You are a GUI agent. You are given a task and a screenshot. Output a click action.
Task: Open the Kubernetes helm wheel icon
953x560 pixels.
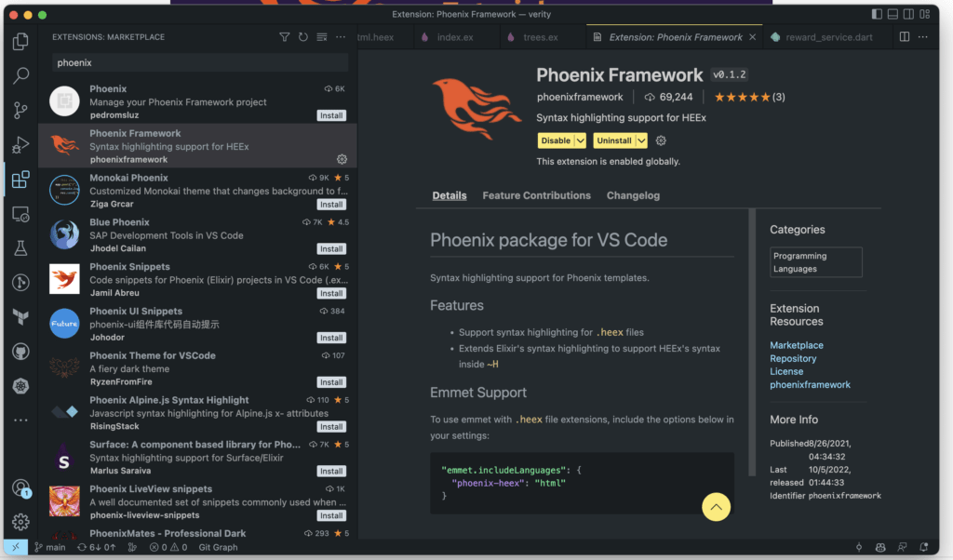tap(20, 386)
